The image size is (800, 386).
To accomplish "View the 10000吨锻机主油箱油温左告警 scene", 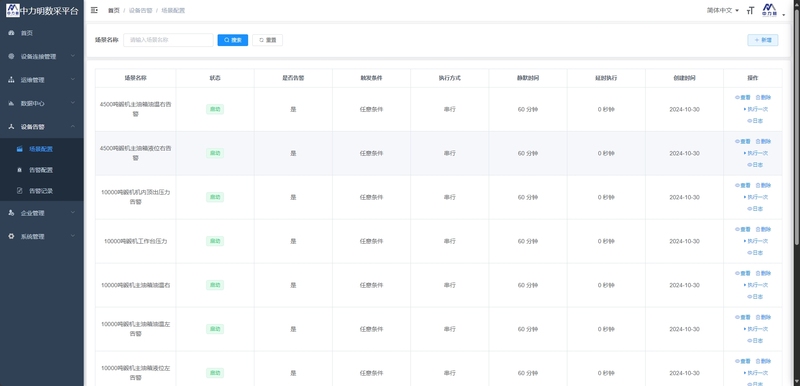I will click(743, 317).
